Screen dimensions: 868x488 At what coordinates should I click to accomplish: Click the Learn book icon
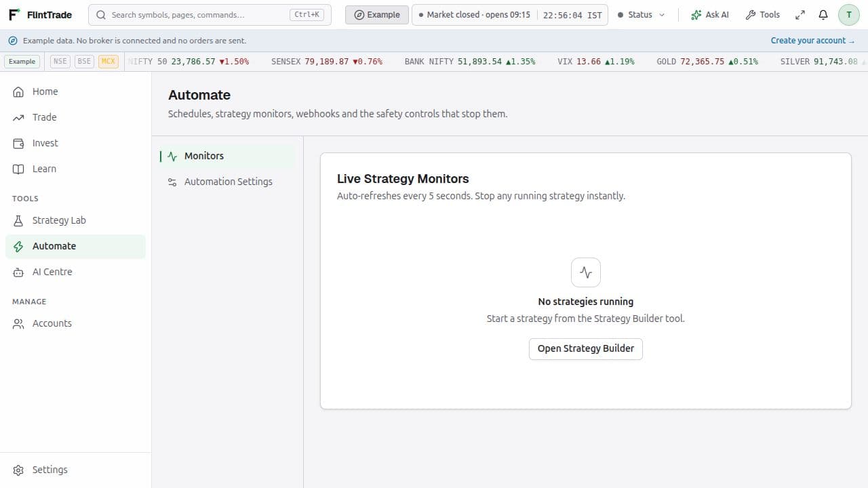(18, 169)
